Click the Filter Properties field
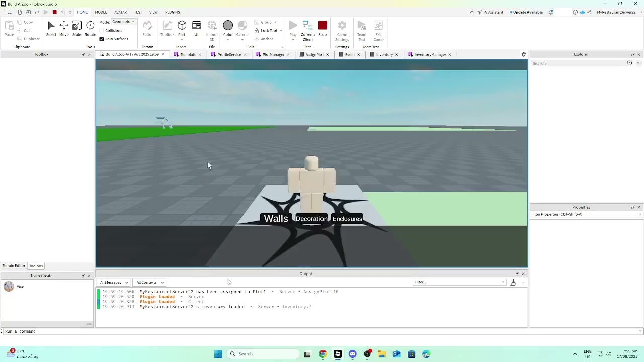 tap(586, 214)
